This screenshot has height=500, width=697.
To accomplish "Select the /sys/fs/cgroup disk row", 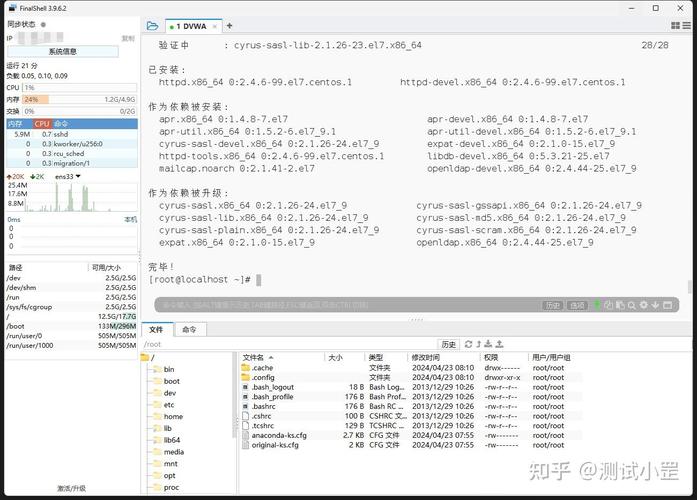I will pos(71,307).
